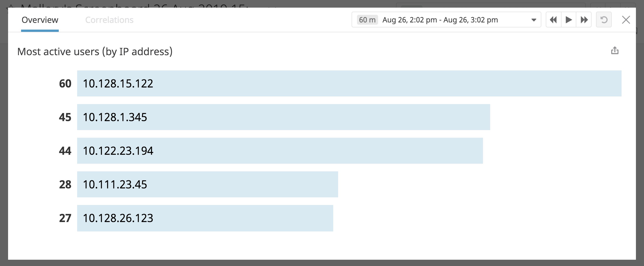Click the bar labeled 10.111.23.45
The height and width of the screenshot is (266, 644).
tap(207, 185)
